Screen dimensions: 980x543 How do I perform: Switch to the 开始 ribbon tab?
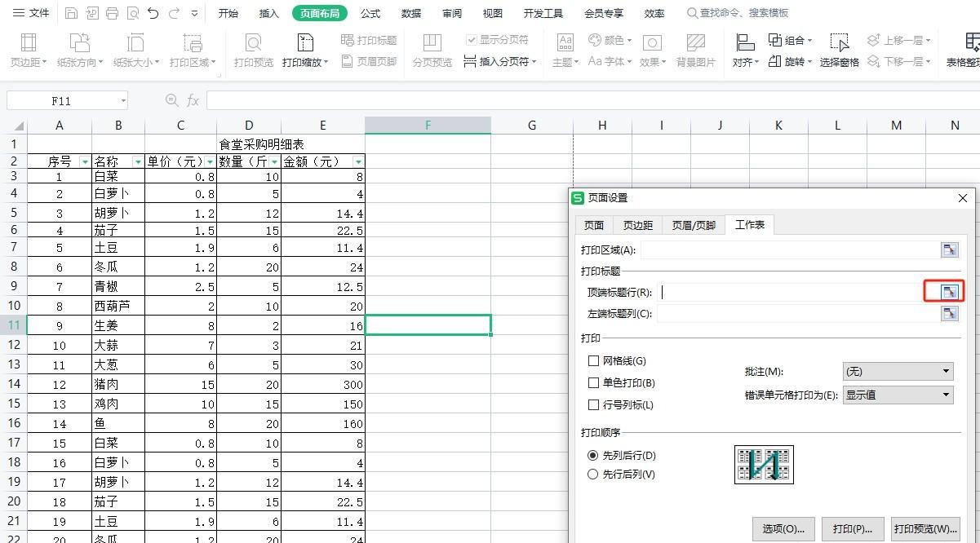point(228,13)
